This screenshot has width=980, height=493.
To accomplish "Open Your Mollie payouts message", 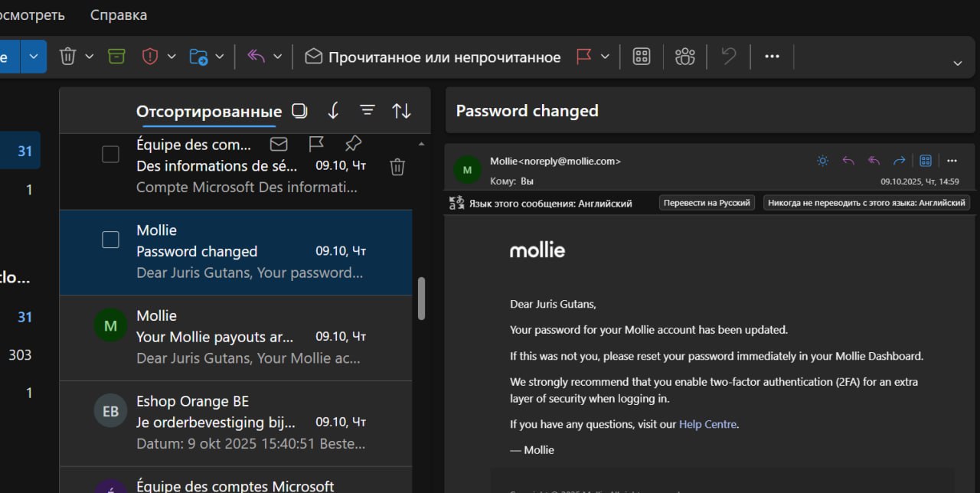I will click(236, 338).
